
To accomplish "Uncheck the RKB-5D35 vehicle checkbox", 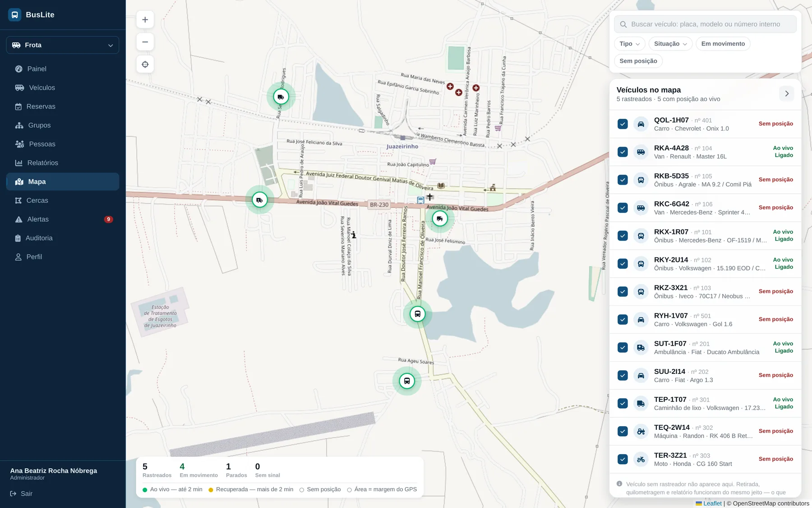I will (623, 180).
